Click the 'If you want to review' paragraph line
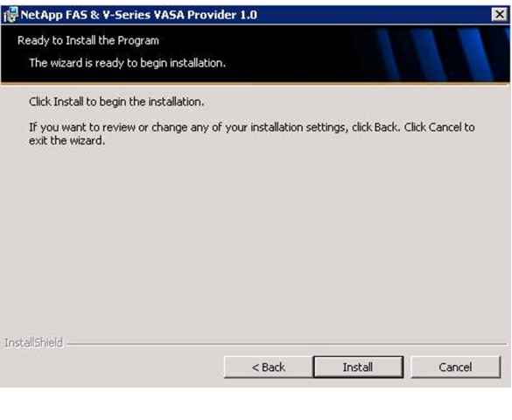The height and width of the screenshot is (420, 512). (x=252, y=127)
